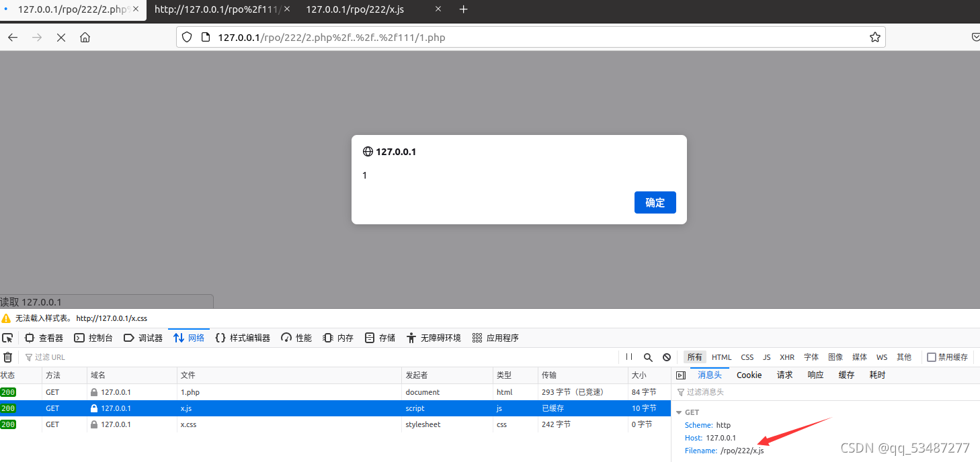Select the 网络 network panel
The image size is (980, 462).
(x=189, y=338)
